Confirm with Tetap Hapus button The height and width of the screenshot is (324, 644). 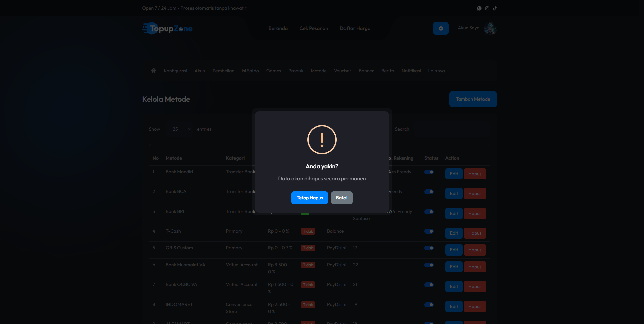click(x=310, y=198)
